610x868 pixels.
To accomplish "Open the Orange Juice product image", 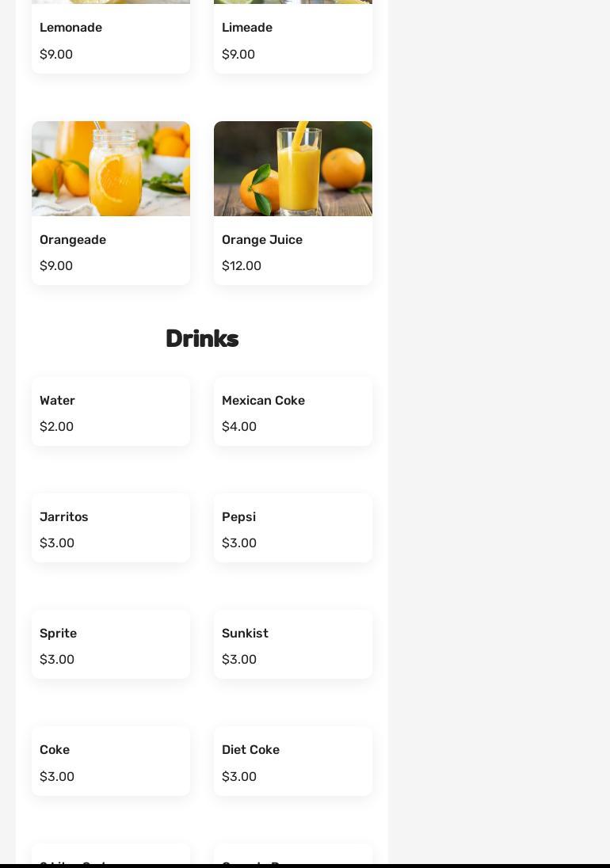I will 293,168.
